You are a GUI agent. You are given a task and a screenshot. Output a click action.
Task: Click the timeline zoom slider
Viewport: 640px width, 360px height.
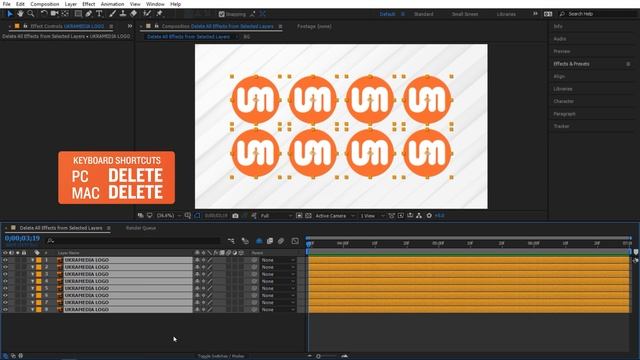point(318,356)
